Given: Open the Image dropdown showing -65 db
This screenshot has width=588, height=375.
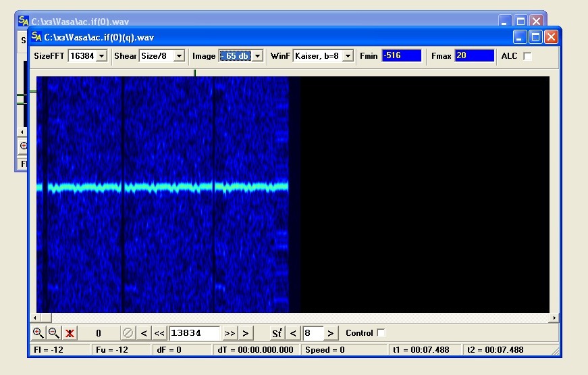Looking at the screenshot, I should click(257, 56).
